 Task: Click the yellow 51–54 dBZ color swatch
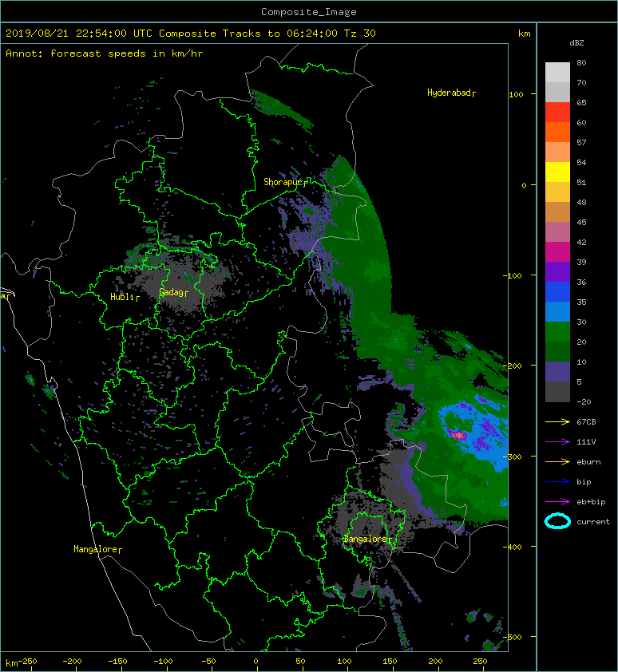point(557,172)
